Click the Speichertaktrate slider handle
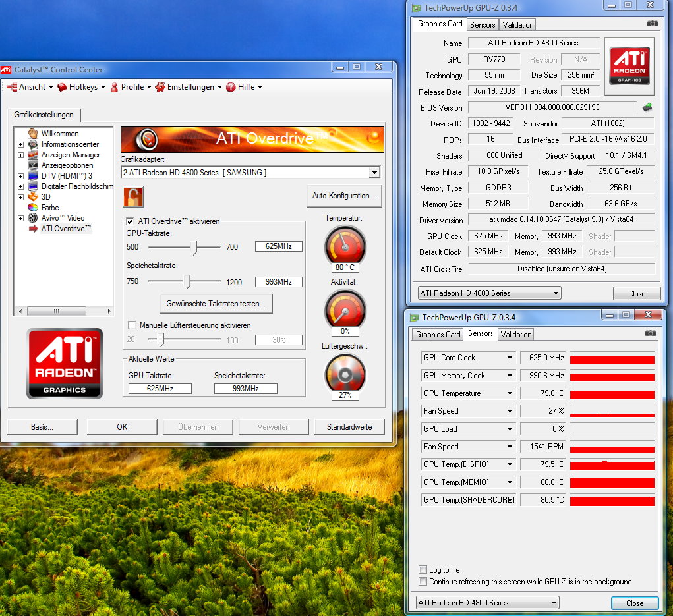Screen dimensions: 673x616 tap(187, 281)
